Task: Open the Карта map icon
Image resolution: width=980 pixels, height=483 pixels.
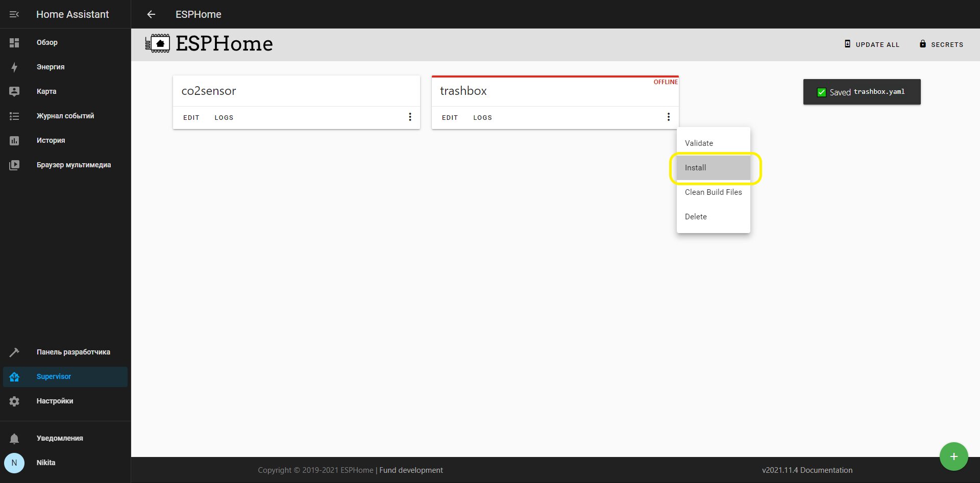Action: 14,91
